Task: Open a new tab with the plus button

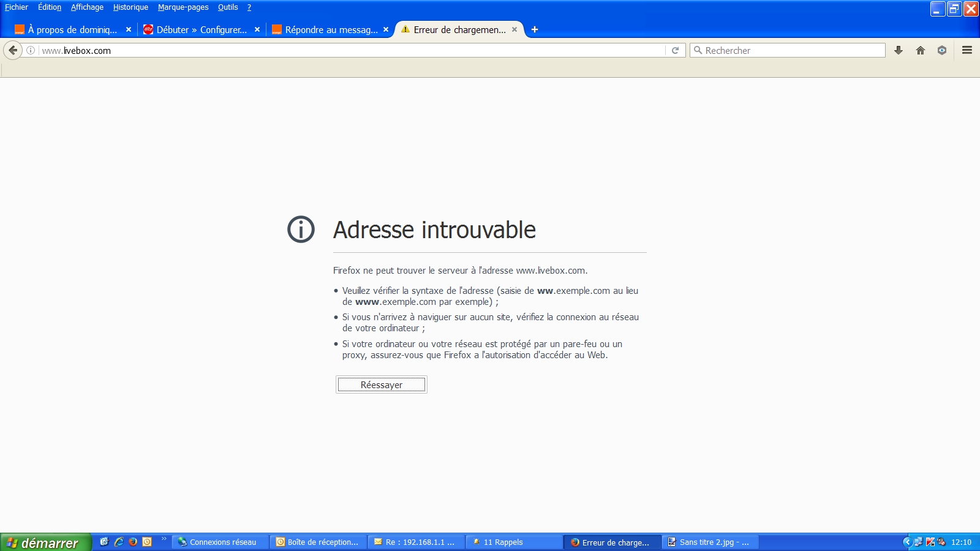Action: point(535,29)
